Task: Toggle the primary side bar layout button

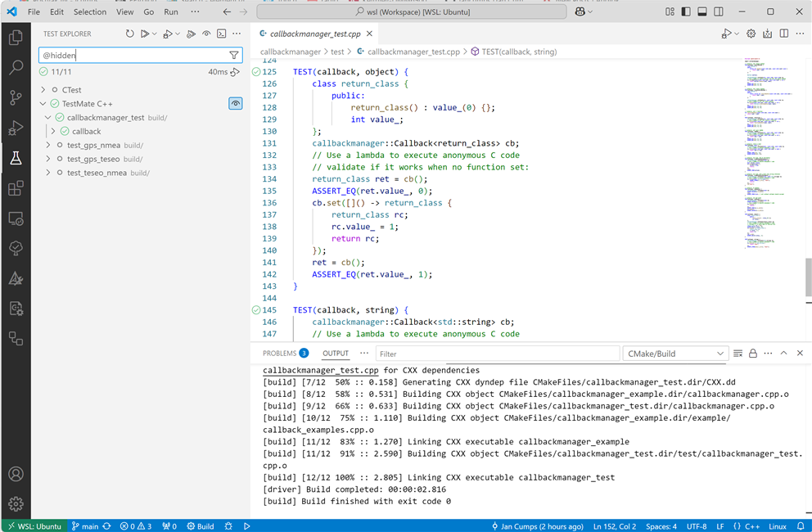Action: tap(686, 12)
